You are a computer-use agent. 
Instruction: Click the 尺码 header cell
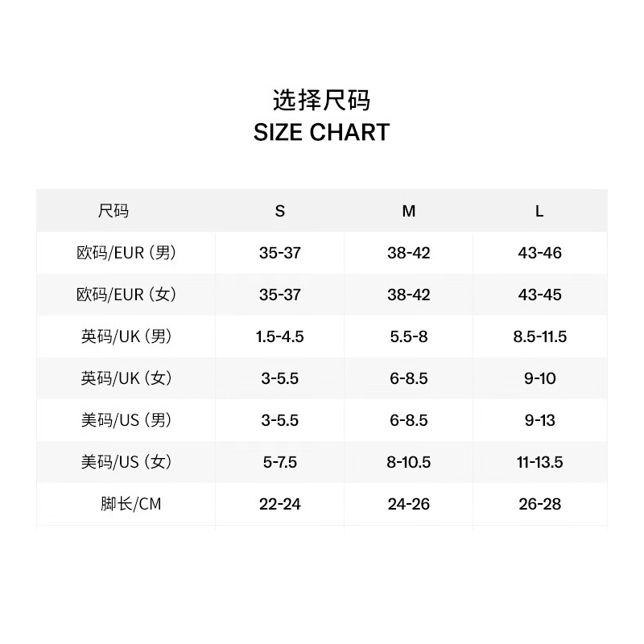(x=114, y=211)
